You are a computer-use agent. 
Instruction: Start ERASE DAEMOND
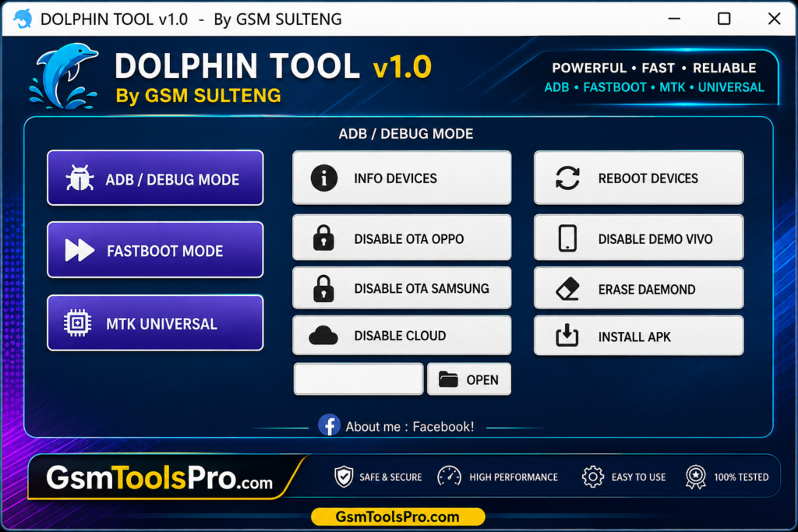pyautogui.click(x=639, y=288)
